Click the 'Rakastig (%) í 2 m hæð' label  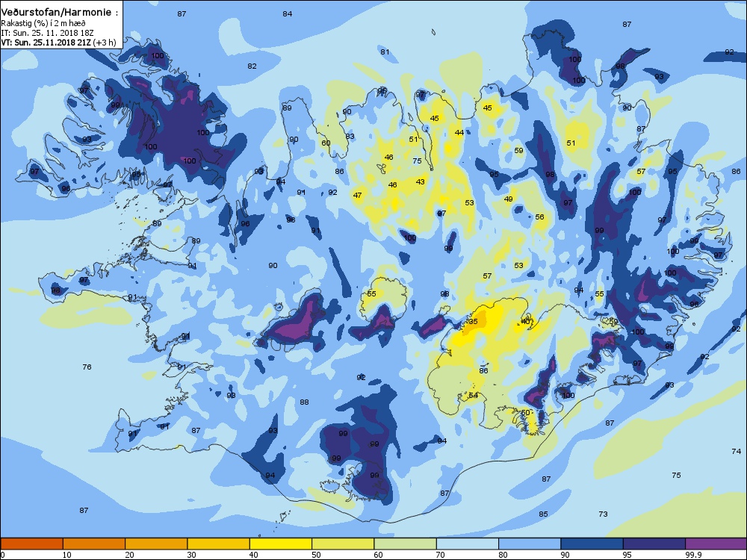tap(43, 23)
